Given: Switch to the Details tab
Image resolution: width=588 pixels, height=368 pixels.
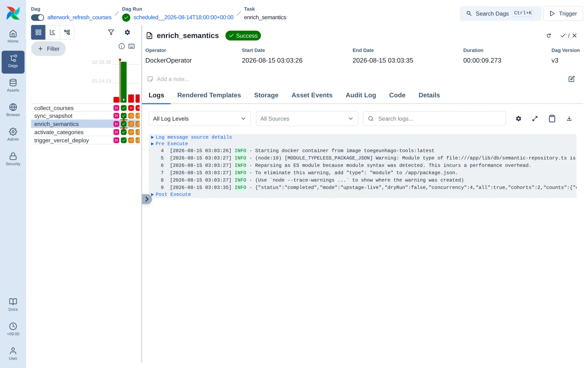Looking at the screenshot, I should [x=429, y=95].
